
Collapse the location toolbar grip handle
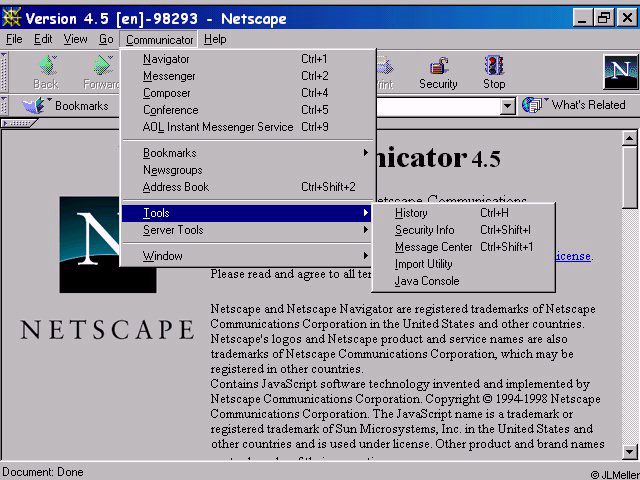(4, 106)
